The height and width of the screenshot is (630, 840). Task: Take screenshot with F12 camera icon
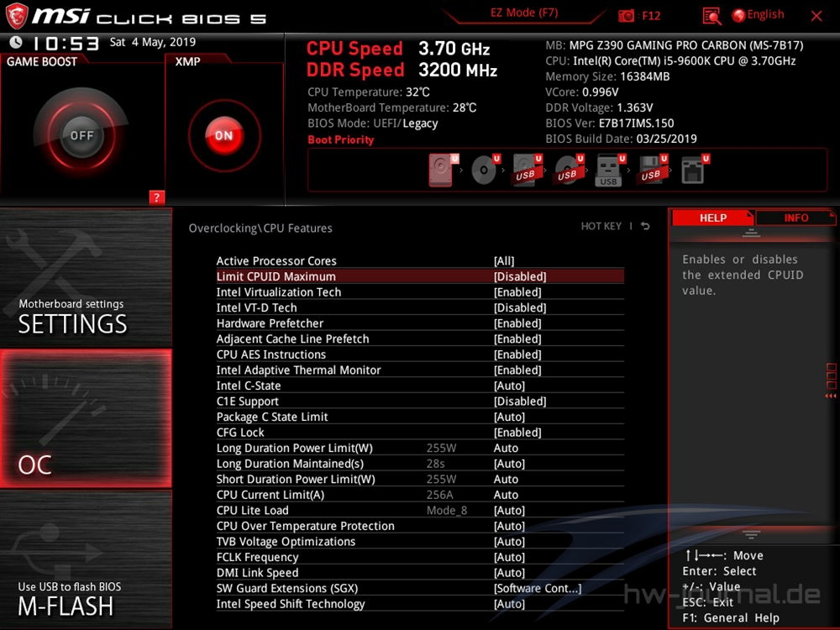point(626,15)
